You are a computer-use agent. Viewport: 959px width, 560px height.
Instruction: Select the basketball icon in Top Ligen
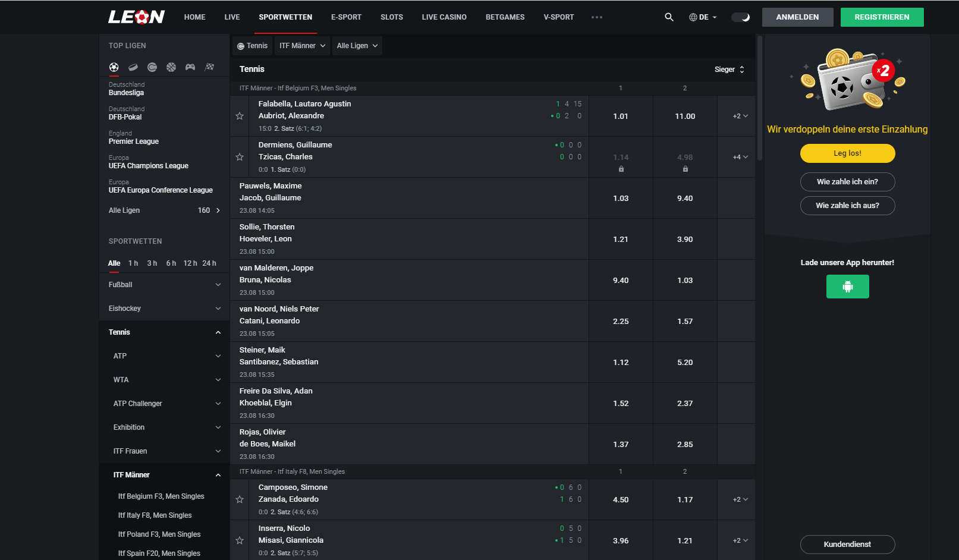171,67
